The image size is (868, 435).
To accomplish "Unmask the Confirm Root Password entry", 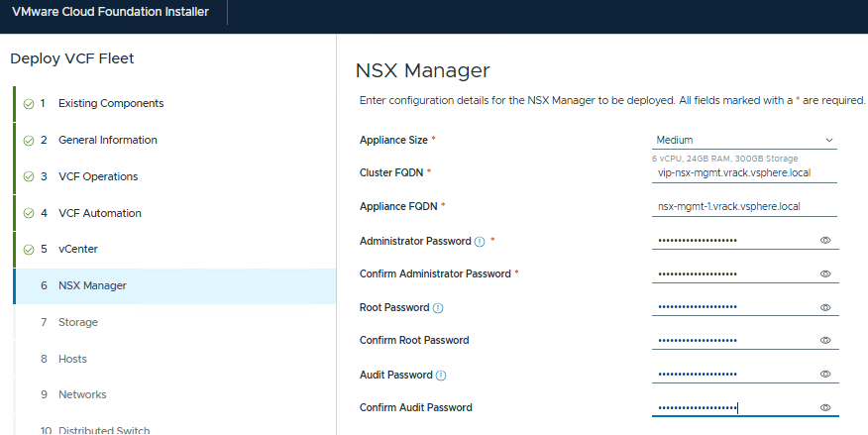I will coord(825,341).
